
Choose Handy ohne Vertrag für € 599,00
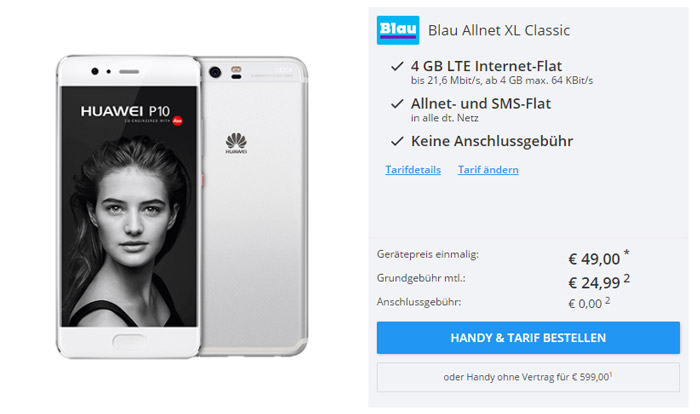click(528, 377)
